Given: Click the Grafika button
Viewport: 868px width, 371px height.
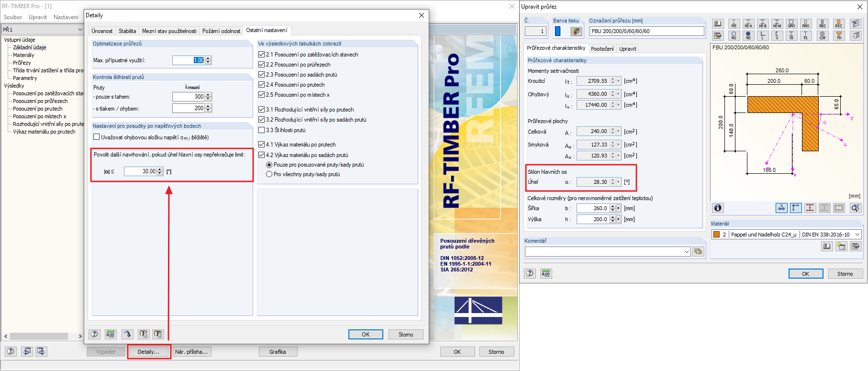Looking at the screenshot, I should pyautogui.click(x=278, y=352).
